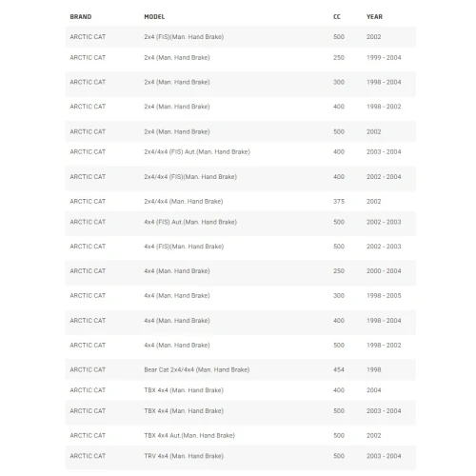Screen dimensions: 476x476
Task: Select TBX 4x4 (Man. Hand Brake) 2004 row
Action: pyautogui.click(x=241, y=390)
